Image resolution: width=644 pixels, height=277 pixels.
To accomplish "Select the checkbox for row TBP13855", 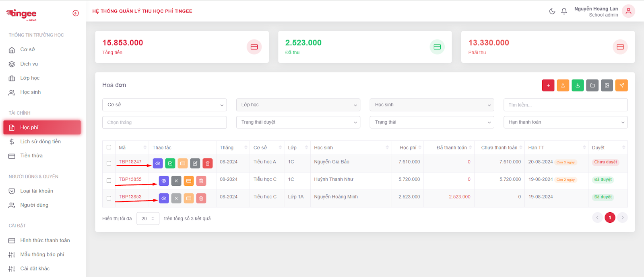I will point(109,181).
